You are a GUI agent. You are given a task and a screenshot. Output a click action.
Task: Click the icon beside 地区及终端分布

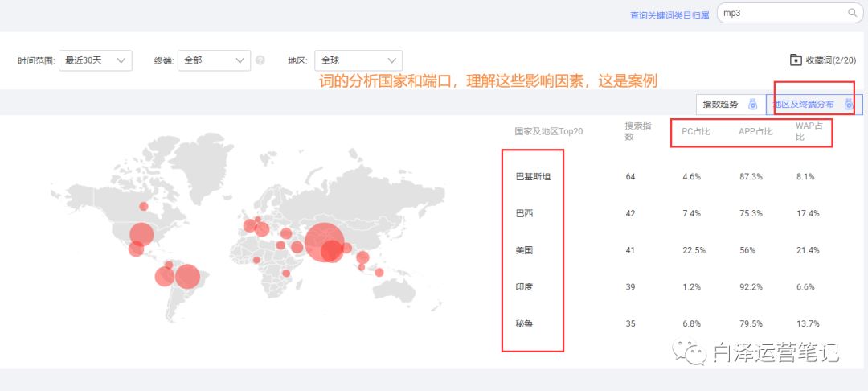849,104
